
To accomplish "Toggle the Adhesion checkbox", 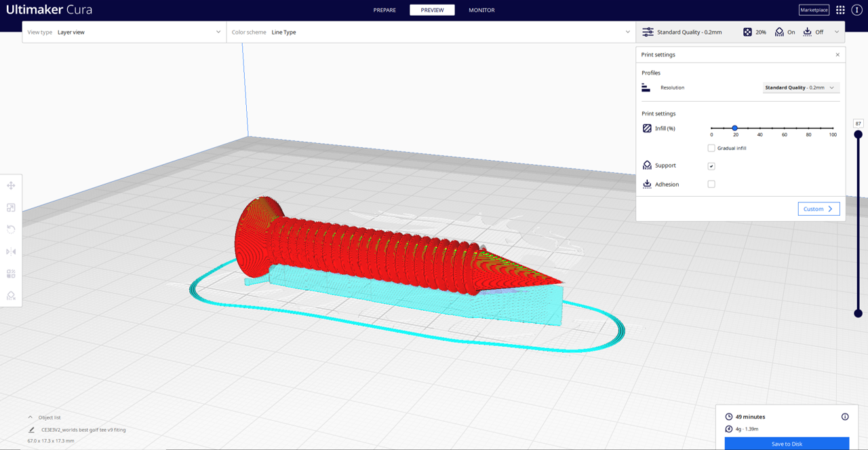I will [711, 184].
